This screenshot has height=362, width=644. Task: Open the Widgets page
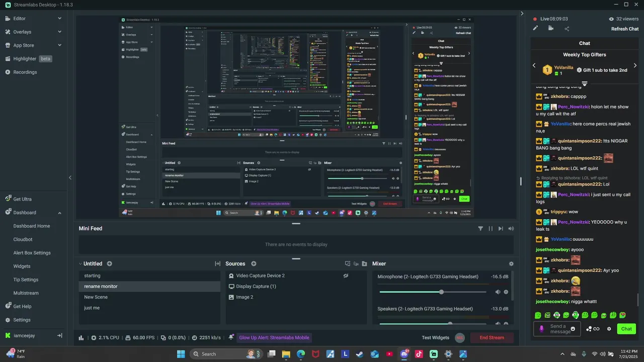(x=22, y=266)
